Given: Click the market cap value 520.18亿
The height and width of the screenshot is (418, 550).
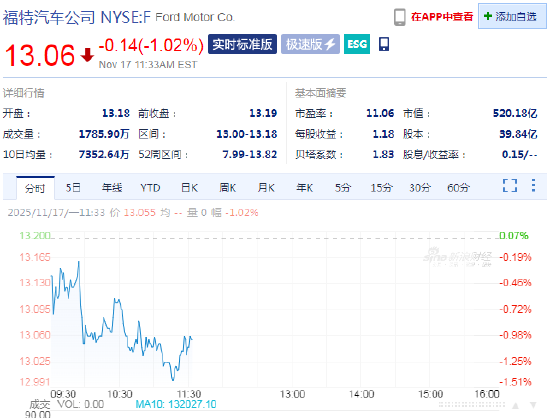Looking at the screenshot, I should pos(515,113).
